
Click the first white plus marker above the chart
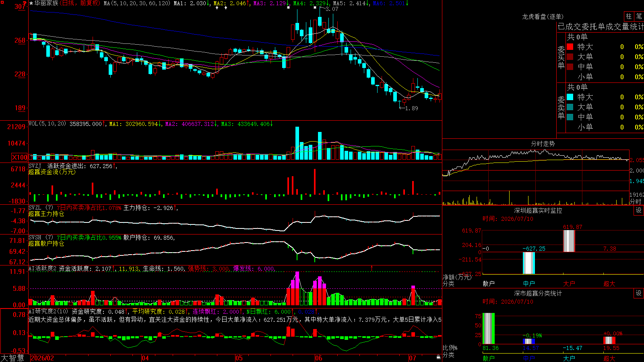[217, 8]
